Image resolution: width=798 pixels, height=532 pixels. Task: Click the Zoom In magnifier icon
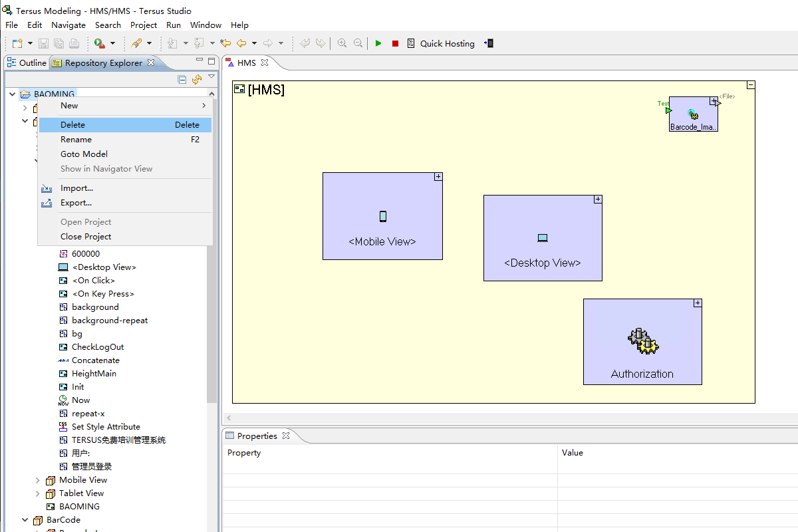point(342,43)
